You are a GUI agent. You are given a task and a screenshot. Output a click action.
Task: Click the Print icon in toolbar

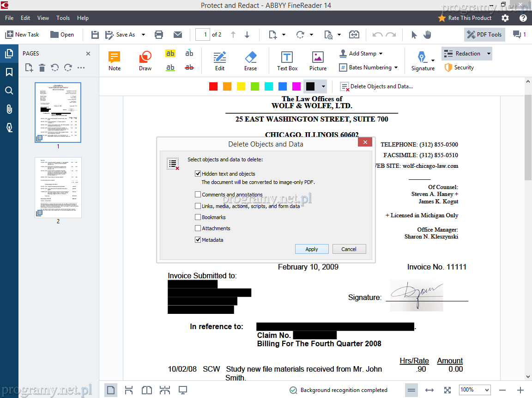click(159, 35)
